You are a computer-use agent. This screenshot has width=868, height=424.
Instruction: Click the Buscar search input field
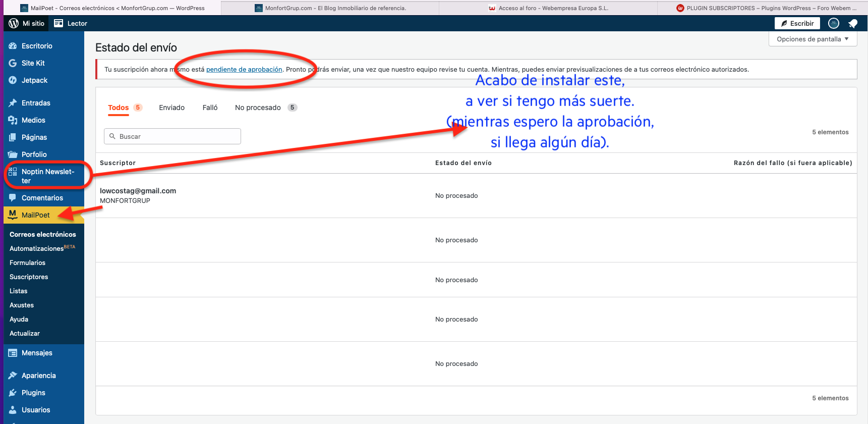[x=172, y=136]
